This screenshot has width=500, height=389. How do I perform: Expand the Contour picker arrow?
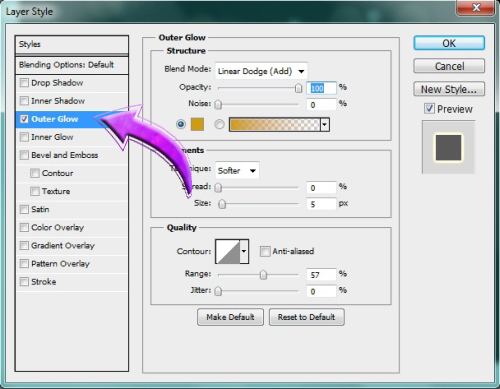tap(244, 251)
